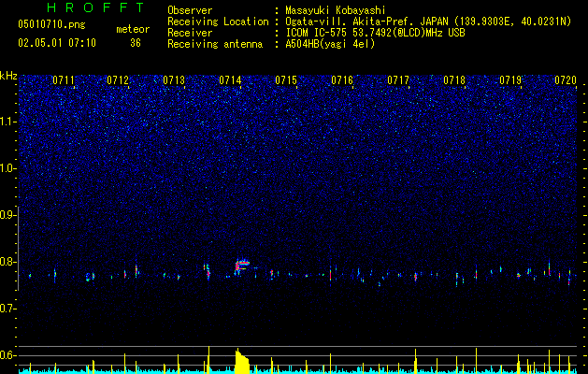The width and height of the screenshot is (588, 374).
Task: Click antenna text A504HB(yagi 4el)
Action: [330, 44]
